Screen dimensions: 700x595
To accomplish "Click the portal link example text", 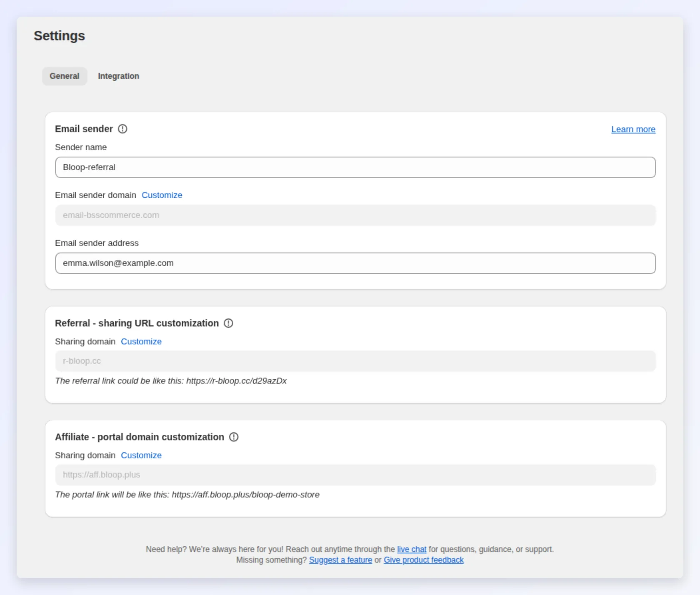I will pyautogui.click(x=187, y=495).
